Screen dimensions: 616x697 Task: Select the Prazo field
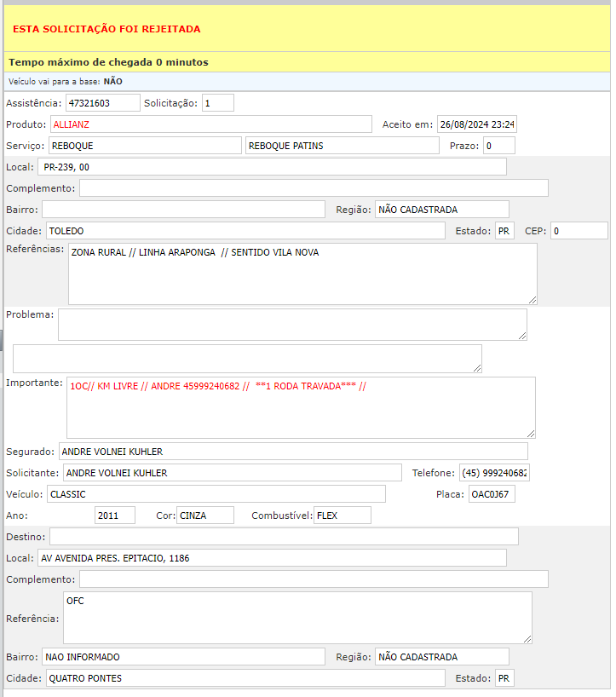click(x=499, y=146)
